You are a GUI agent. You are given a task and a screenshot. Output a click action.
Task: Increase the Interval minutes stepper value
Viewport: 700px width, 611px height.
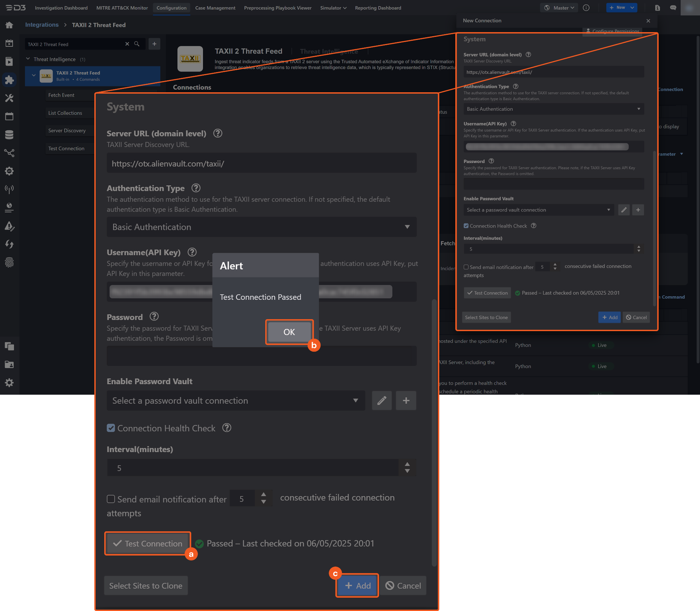point(407,464)
